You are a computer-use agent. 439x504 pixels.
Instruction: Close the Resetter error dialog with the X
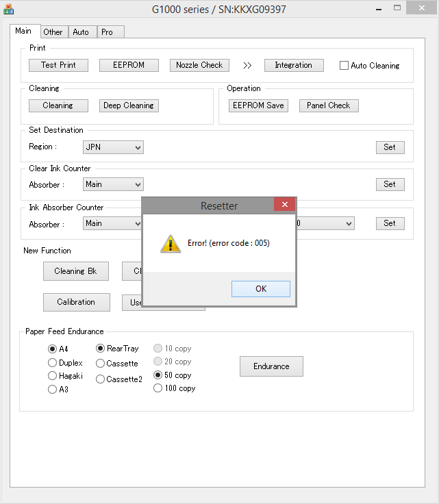point(284,205)
